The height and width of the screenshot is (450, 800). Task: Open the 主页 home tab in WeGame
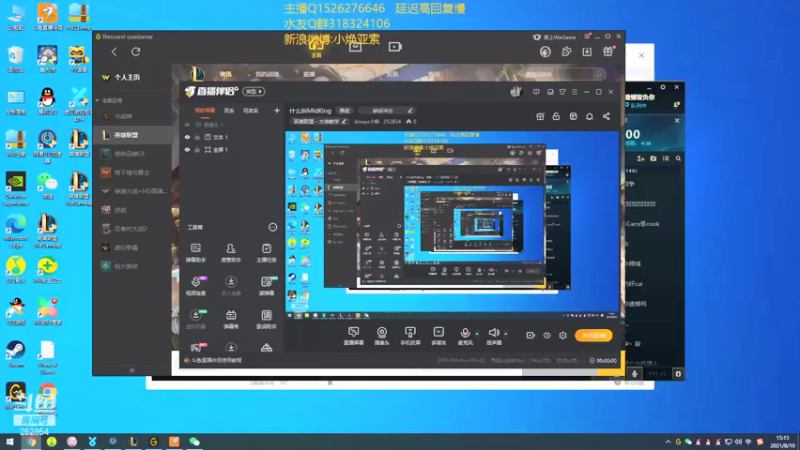coord(316,49)
